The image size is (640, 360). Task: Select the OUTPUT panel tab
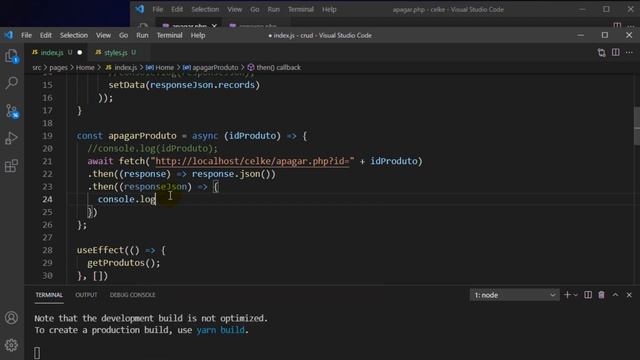coord(86,295)
